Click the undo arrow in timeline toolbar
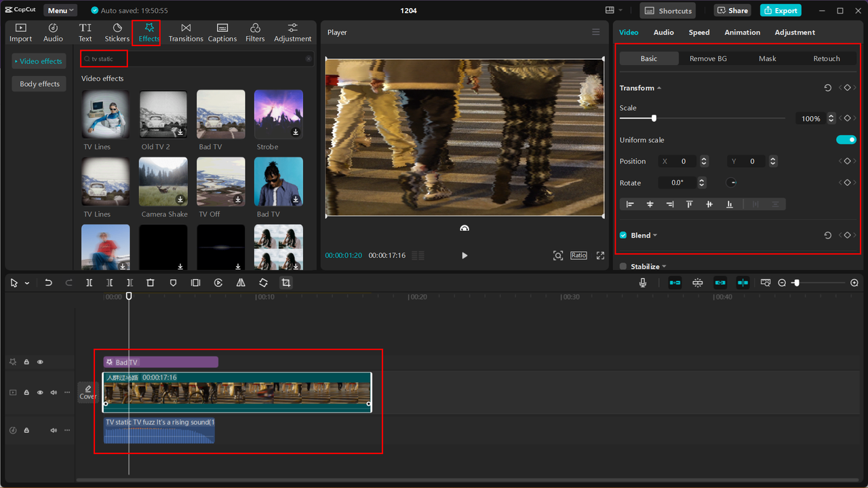868x488 pixels. click(x=48, y=283)
